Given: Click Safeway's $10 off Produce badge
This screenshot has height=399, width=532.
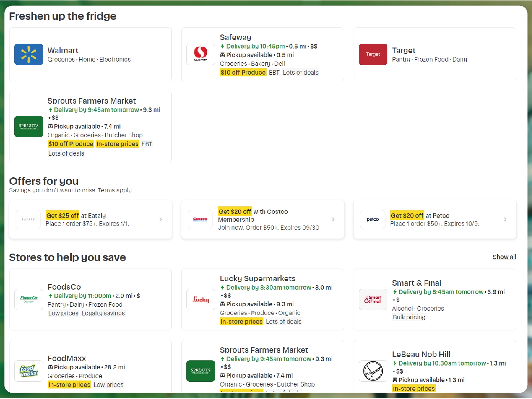Looking at the screenshot, I should coord(243,72).
